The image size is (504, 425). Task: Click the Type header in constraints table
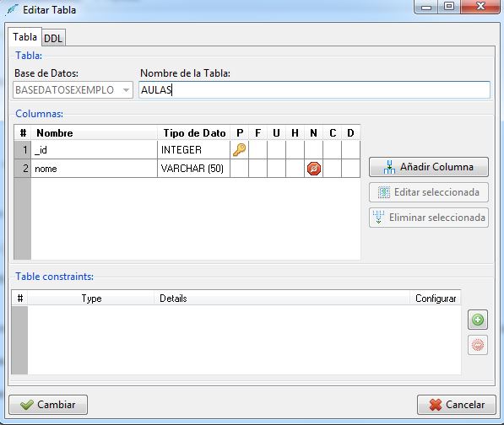click(91, 299)
